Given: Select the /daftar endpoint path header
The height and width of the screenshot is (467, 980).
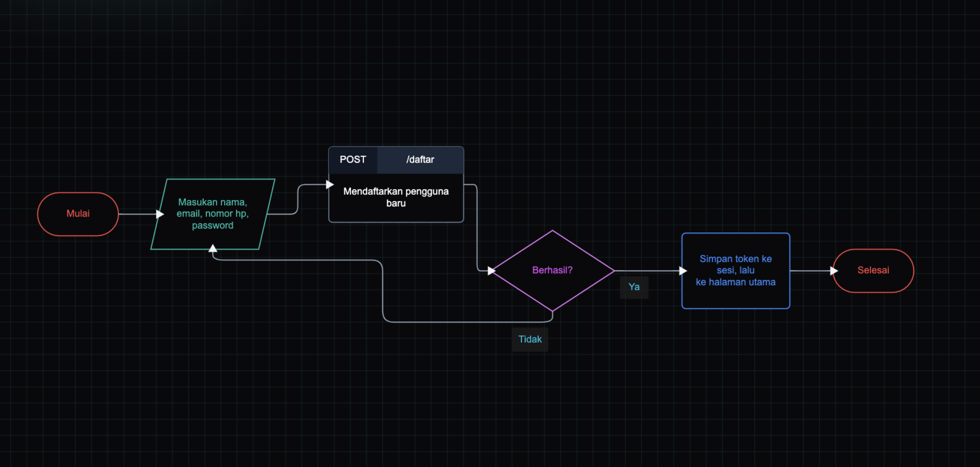Looking at the screenshot, I should click(420, 160).
